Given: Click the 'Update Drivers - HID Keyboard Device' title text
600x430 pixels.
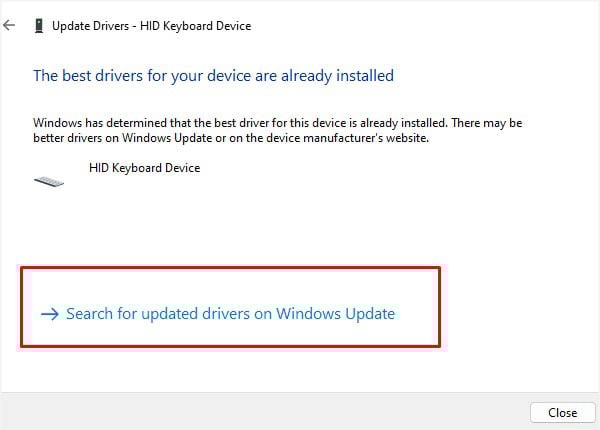Looking at the screenshot, I should [152, 26].
